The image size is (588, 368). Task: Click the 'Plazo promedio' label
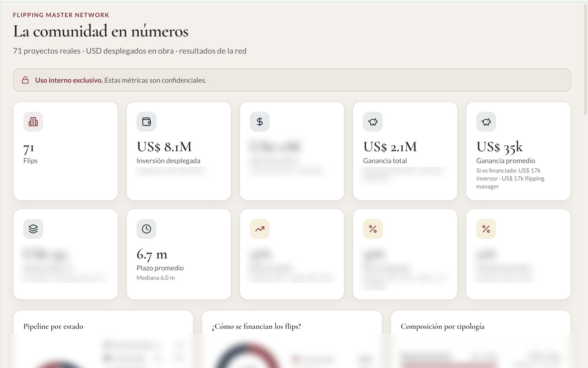[x=160, y=268]
